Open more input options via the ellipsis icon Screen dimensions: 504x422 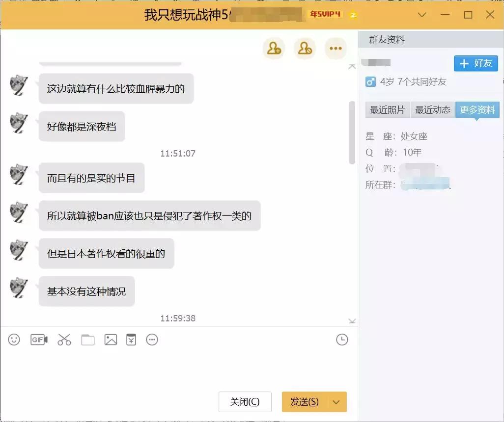[x=152, y=339]
